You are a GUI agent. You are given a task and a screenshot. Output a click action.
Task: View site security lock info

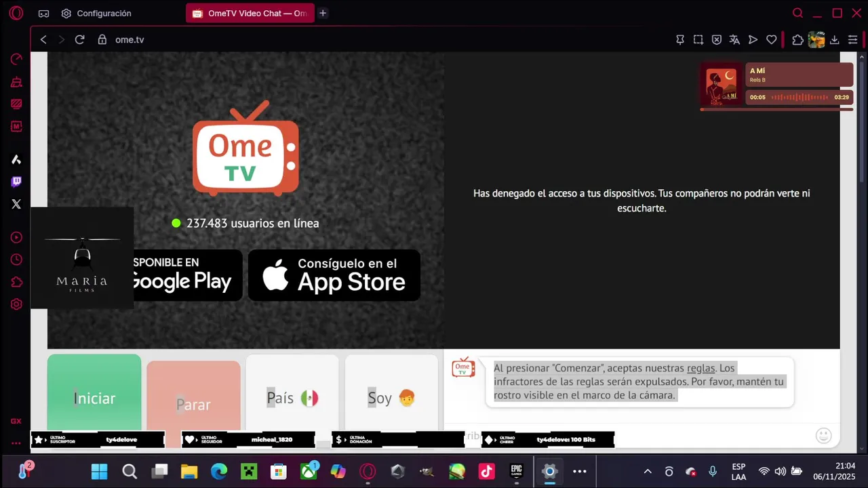[x=102, y=39]
